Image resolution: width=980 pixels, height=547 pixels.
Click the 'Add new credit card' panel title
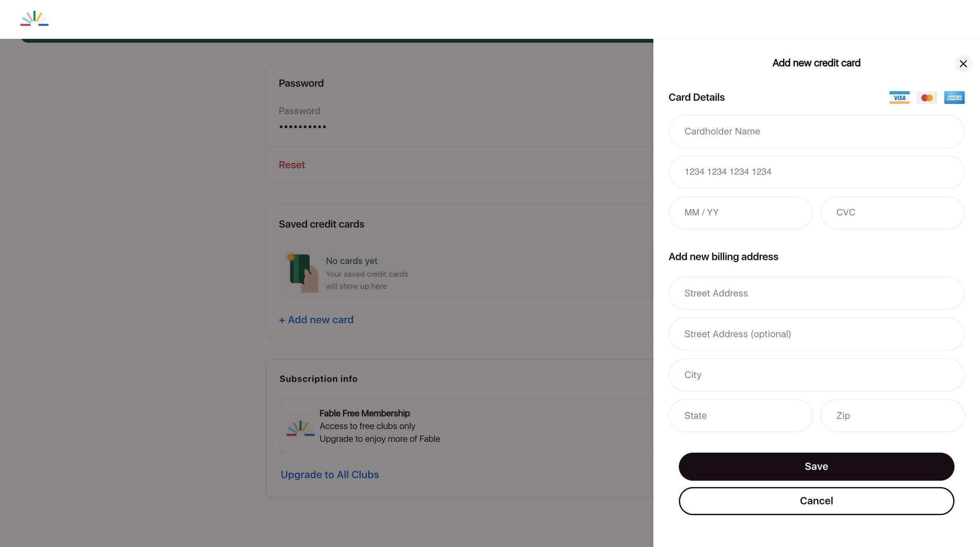pyautogui.click(x=816, y=63)
